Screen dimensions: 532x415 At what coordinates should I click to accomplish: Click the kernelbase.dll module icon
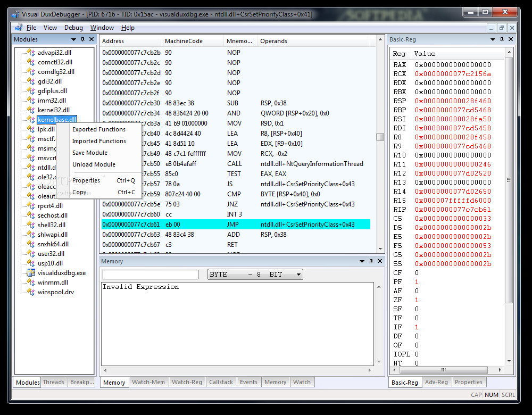click(31, 119)
